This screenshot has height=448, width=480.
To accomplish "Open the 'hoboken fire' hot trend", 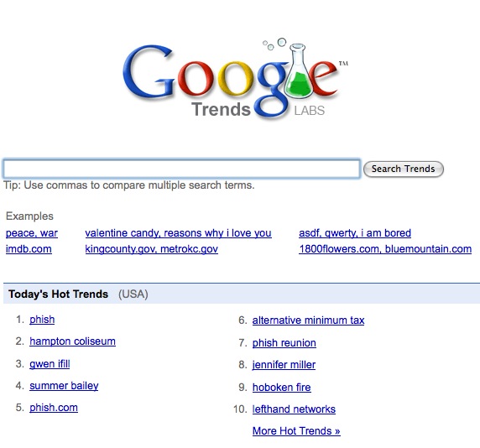I will [x=282, y=388].
